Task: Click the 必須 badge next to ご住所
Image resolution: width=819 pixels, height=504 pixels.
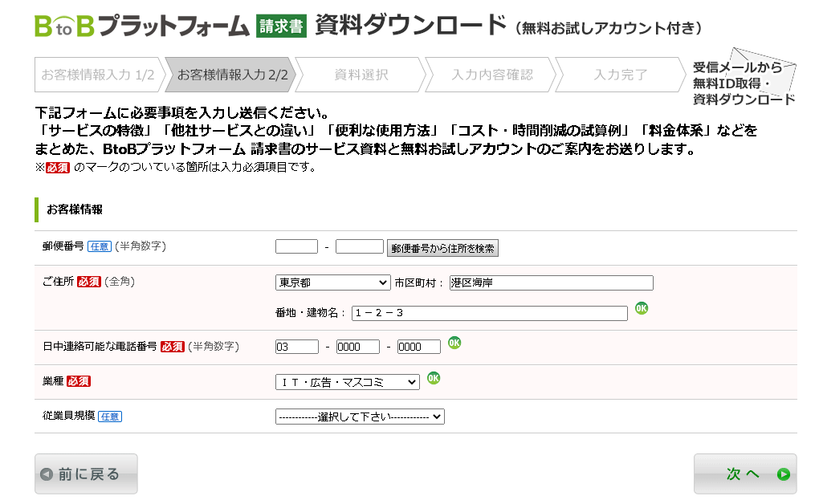Action: click(89, 282)
